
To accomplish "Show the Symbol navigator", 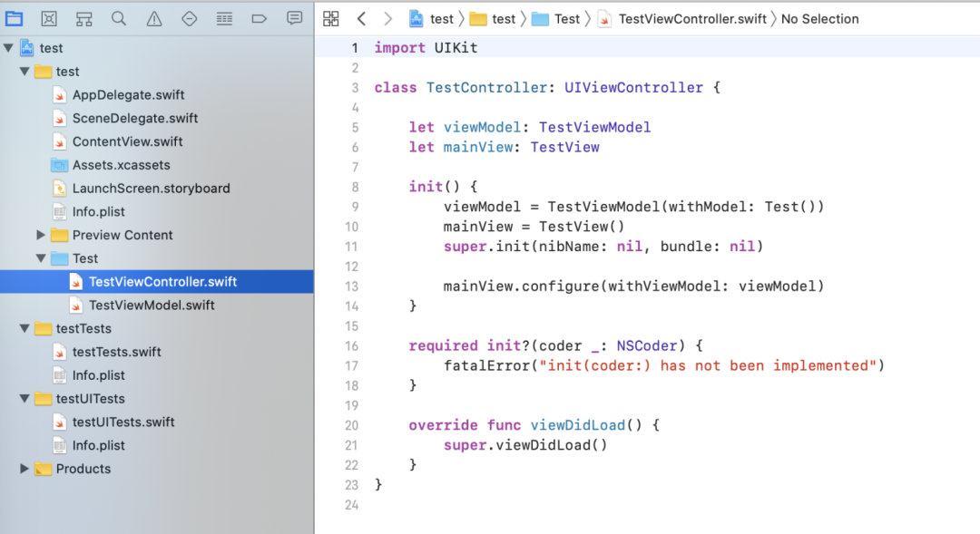I will 83,19.
